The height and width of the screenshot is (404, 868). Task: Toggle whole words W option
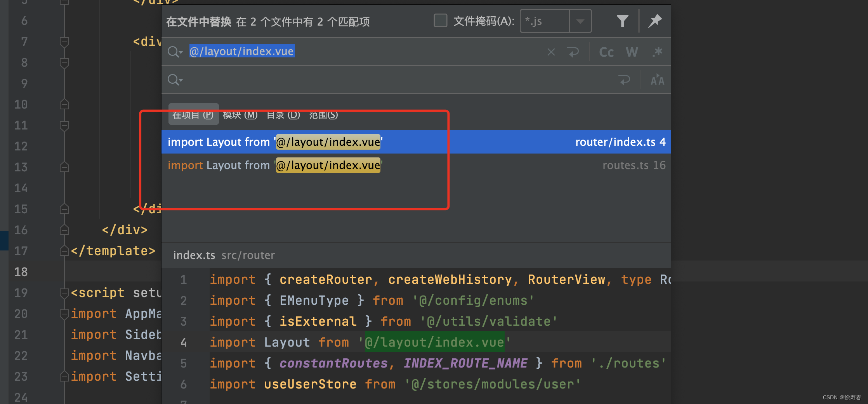point(632,52)
